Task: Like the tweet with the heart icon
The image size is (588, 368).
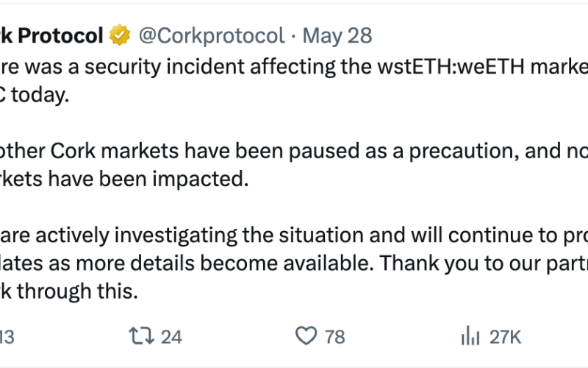Action: tap(306, 336)
